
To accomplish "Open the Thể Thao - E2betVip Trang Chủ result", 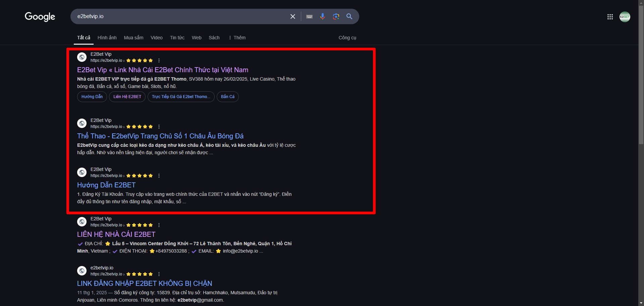I will pyautogui.click(x=160, y=136).
